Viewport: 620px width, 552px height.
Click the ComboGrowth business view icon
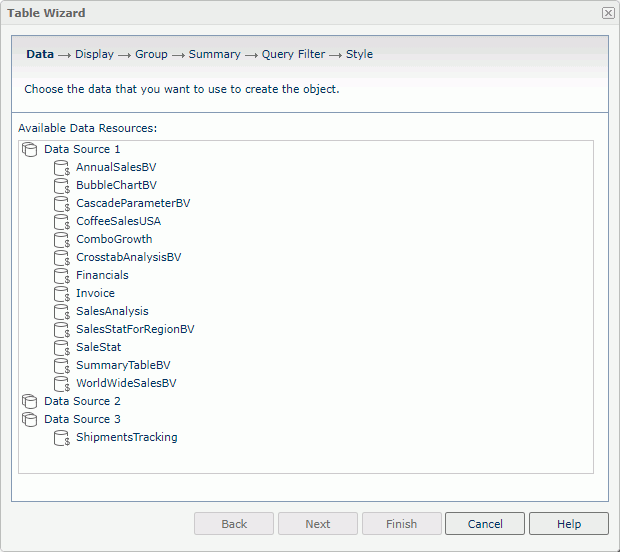tap(62, 240)
